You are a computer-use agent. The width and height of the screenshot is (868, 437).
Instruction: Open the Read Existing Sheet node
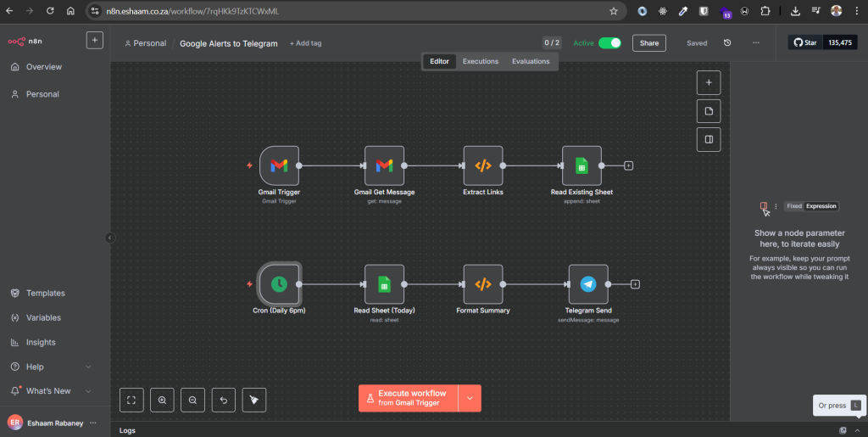[581, 165]
